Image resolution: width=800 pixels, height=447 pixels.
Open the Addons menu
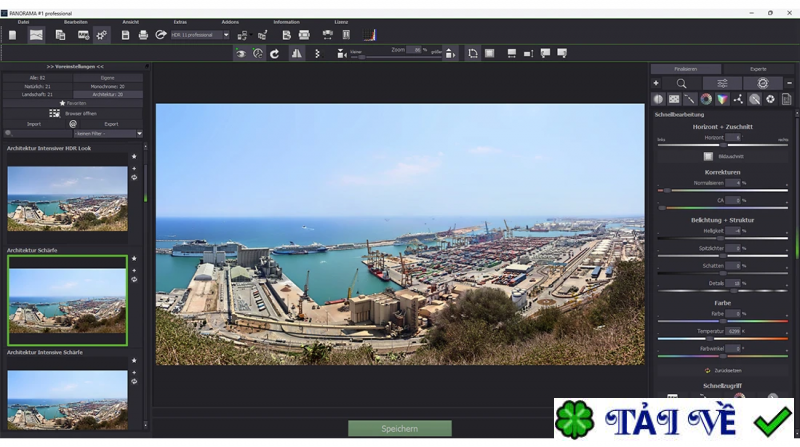click(x=230, y=22)
